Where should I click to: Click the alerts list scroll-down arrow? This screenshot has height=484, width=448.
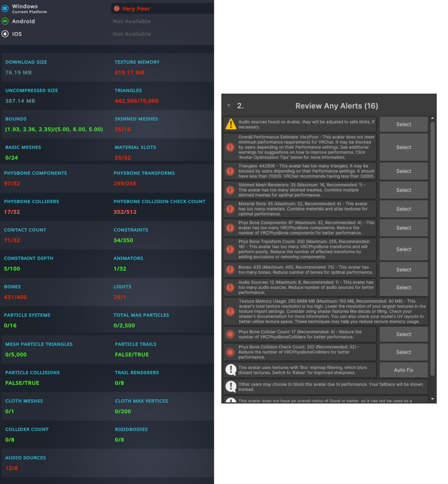pyautogui.click(x=432, y=399)
